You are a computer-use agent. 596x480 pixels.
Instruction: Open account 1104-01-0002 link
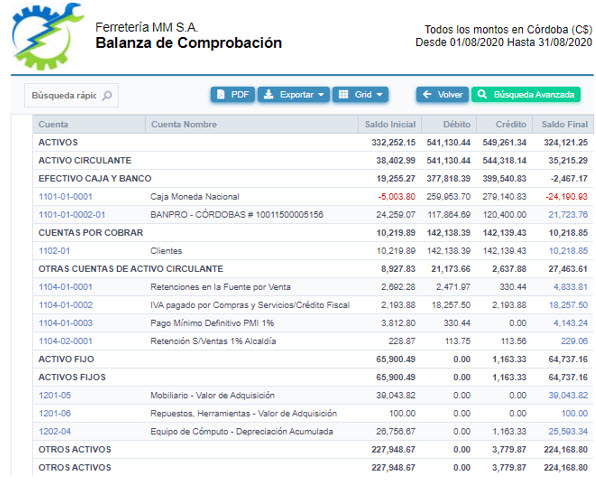[65, 305]
